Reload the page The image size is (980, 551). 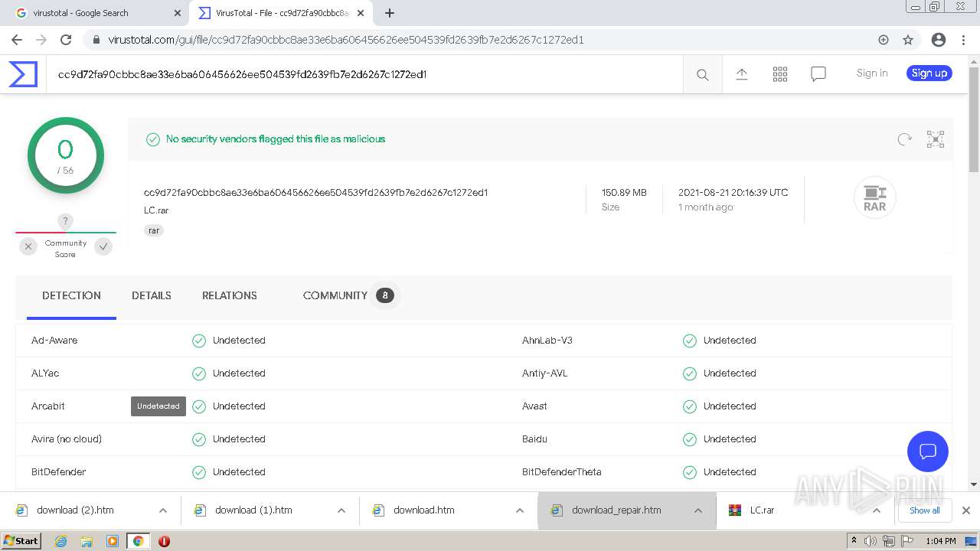[66, 40]
